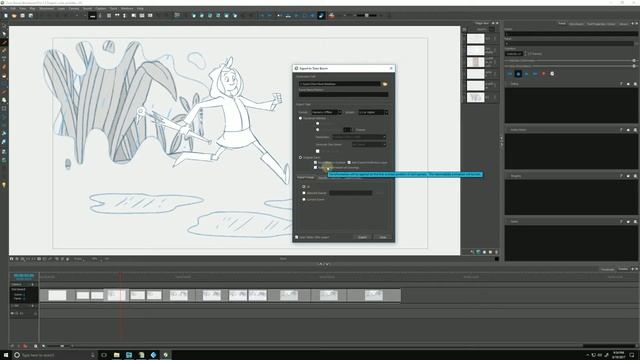
Task: Select the Select arrow tool
Action: pyautogui.click(x=4, y=34)
